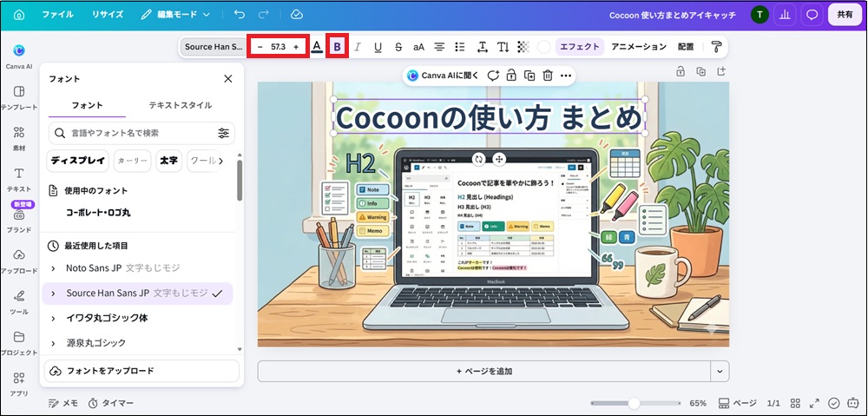Open transparency checkerboard control

point(523,47)
